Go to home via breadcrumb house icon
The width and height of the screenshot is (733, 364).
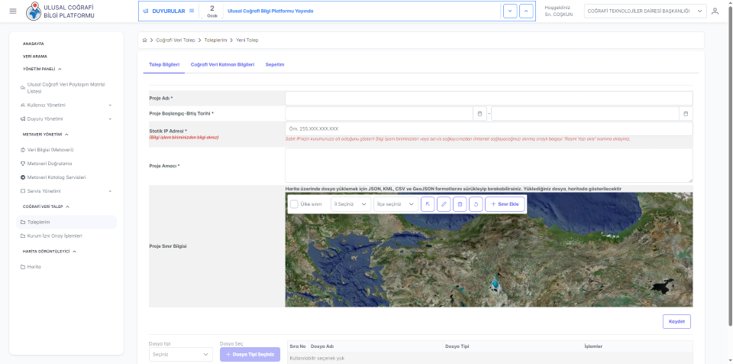tap(144, 40)
